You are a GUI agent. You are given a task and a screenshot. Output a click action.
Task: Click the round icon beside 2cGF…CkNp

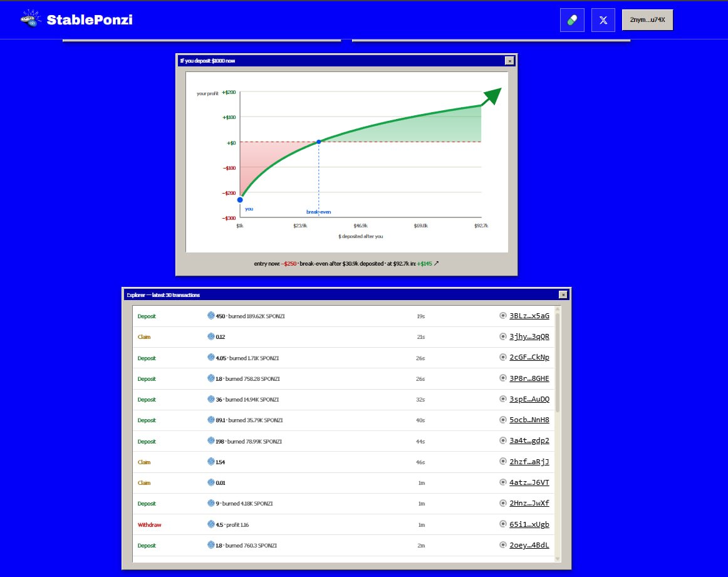click(x=503, y=357)
